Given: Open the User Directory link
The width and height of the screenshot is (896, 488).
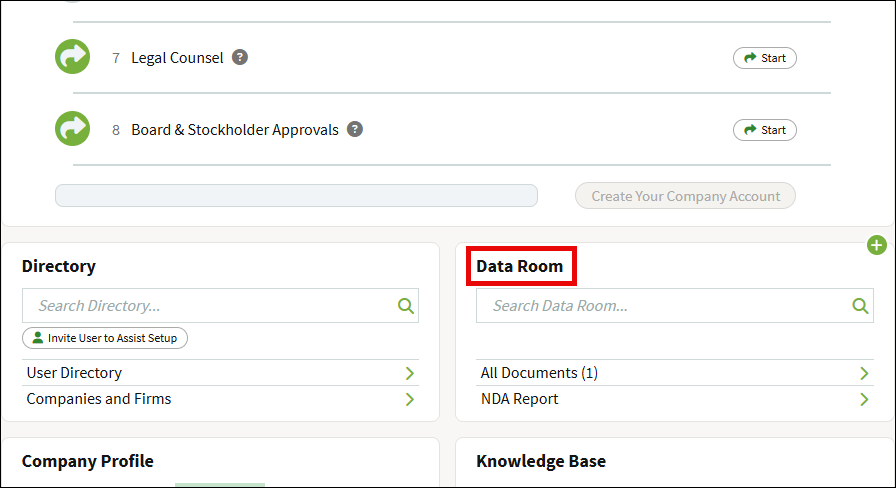Looking at the screenshot, I should pyautogui.click(x=74, y=373).
